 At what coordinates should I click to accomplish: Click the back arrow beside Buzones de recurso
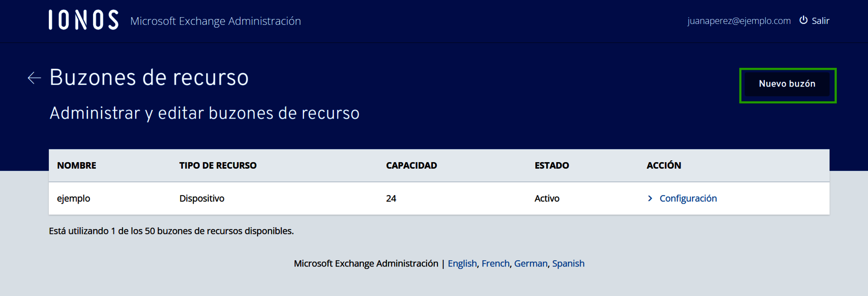point(34,78)
